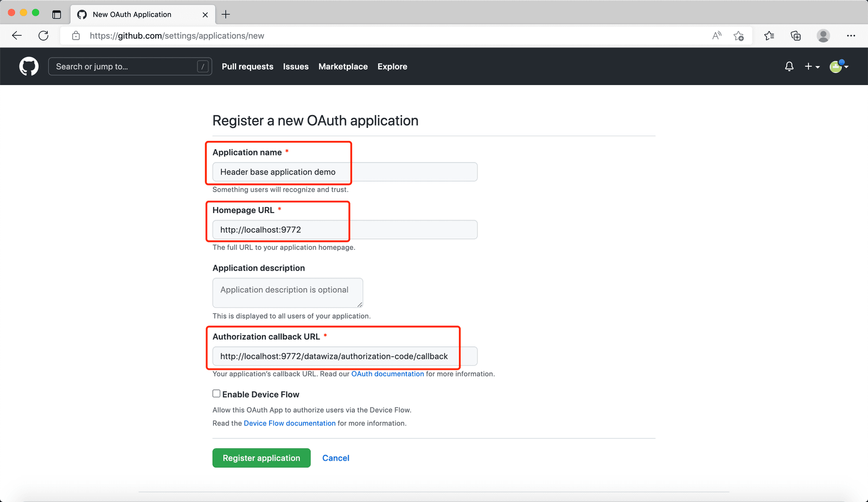Open the create new plus dropdown
The height and width of the screenshot is (502, 868).
[812, 66]
